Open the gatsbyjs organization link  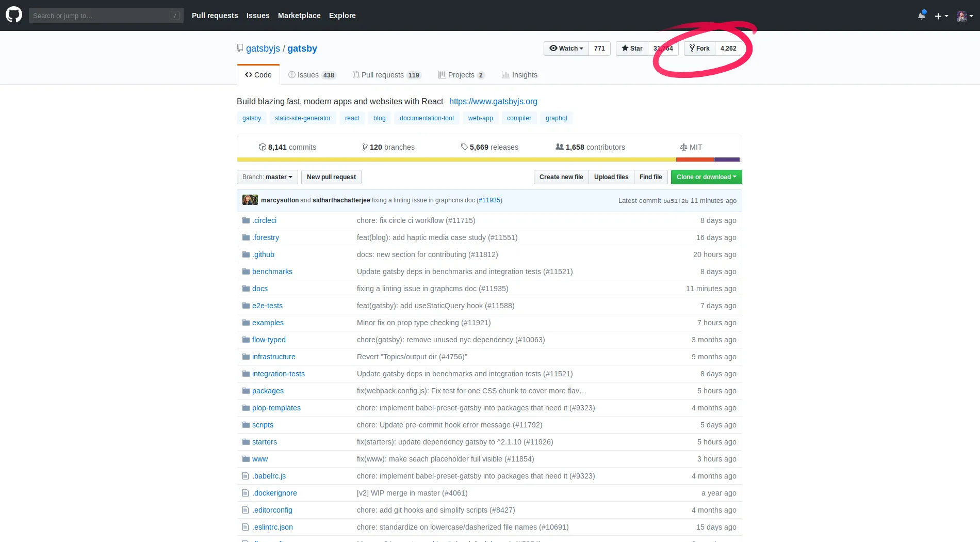point(263,49)
